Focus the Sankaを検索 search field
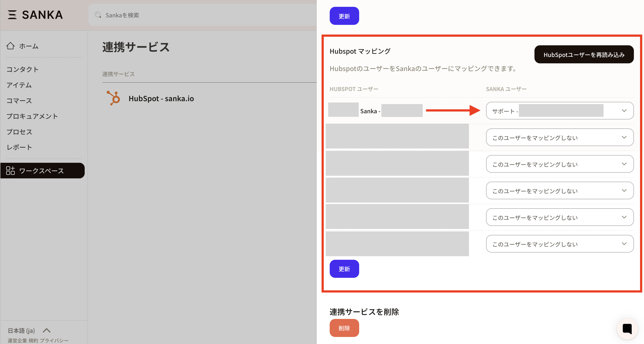 (x=203, y=15)
